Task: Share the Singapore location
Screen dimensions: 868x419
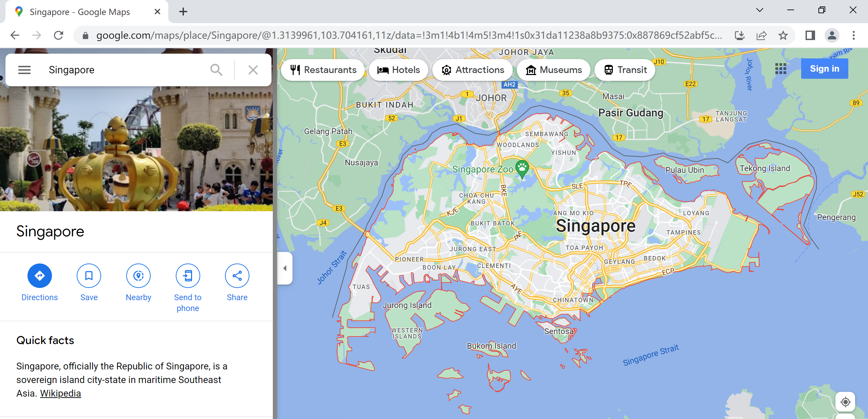Action: 237,276
